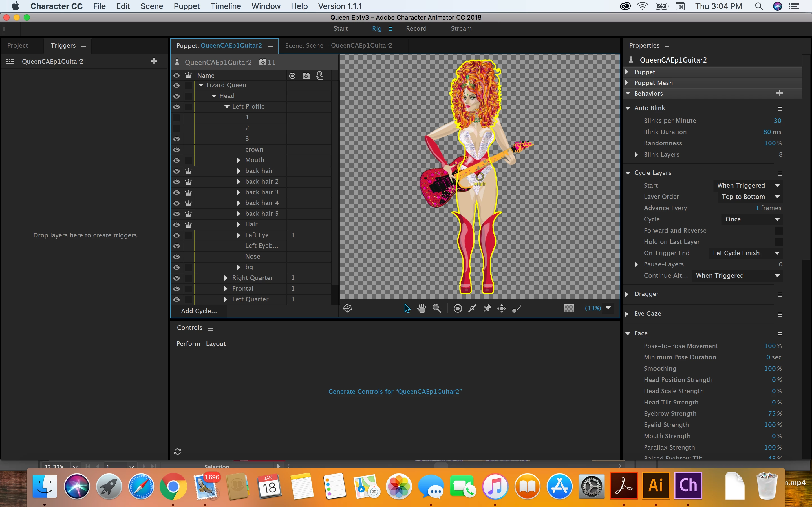The height and width of the screenshot is (507, 812).
Task: Toggle transparency checkerboard background button
Action: (x=569, y=308)
